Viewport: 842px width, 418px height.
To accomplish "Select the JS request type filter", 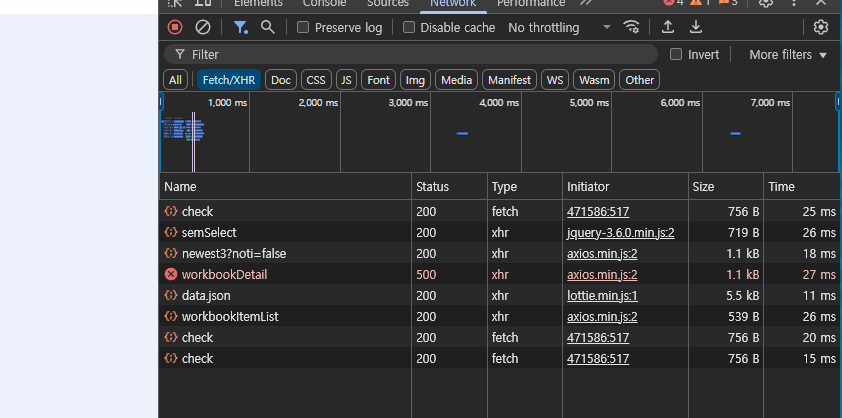I will pyautogui.click(x=346, y=80).
